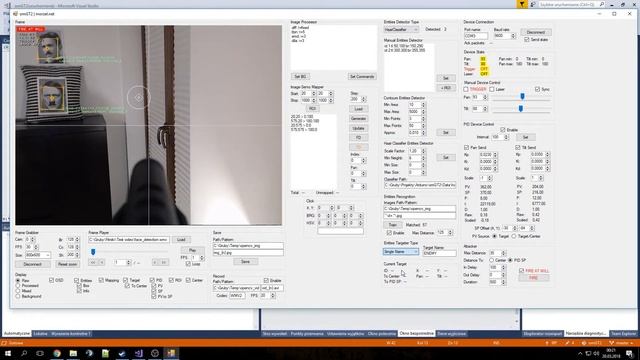Click the Train button in Entities Recognition
Image resolution: width=640 pixels, height=360 pixels.
(x=393, y=225)
